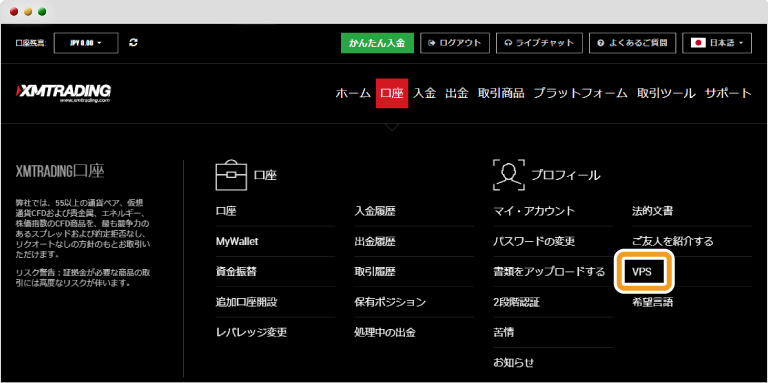Viewport: 768px width, 383px height.
Task: Open the 取引履歴 link
Action: 375,272
